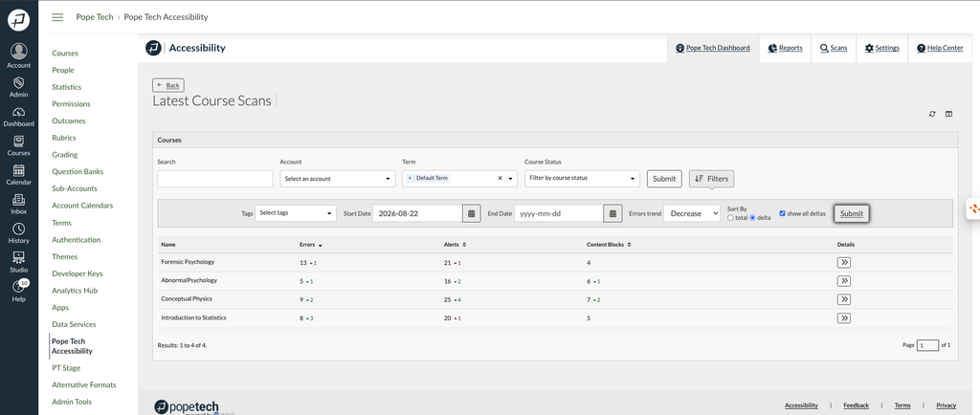Toggle the show all deltas checkbox

point(783,213)
